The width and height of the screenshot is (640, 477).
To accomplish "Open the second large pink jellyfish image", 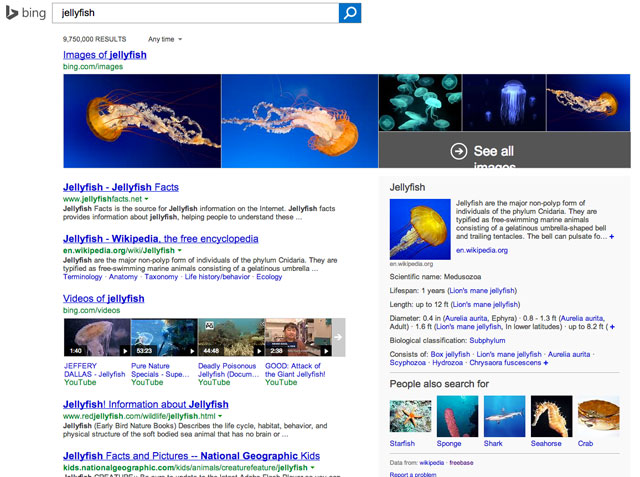I will coord(300,121).
